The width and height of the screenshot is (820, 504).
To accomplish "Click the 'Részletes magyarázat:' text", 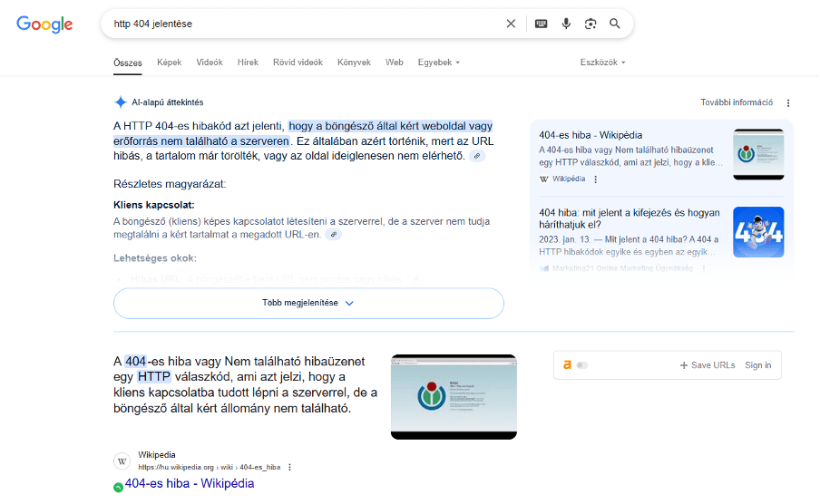I will pos(170,184).
